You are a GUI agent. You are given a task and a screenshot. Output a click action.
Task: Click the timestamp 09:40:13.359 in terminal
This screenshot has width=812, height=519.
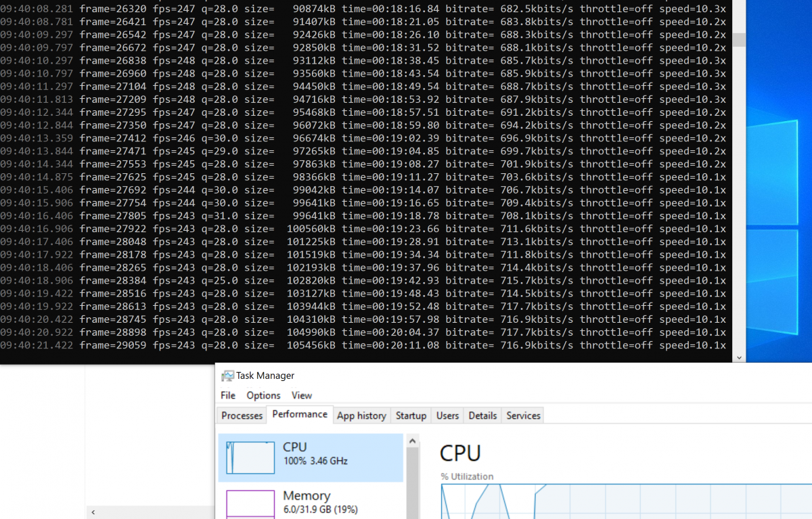pos(37,138)
